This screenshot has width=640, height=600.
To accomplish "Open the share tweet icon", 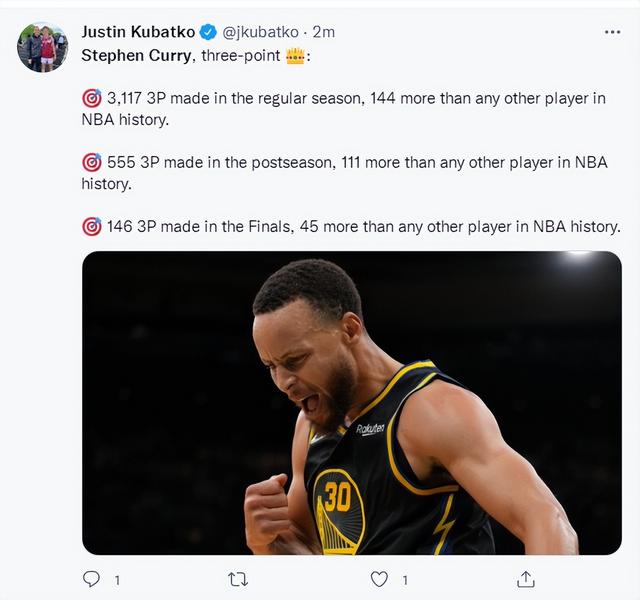I will [x=525, y=579].
